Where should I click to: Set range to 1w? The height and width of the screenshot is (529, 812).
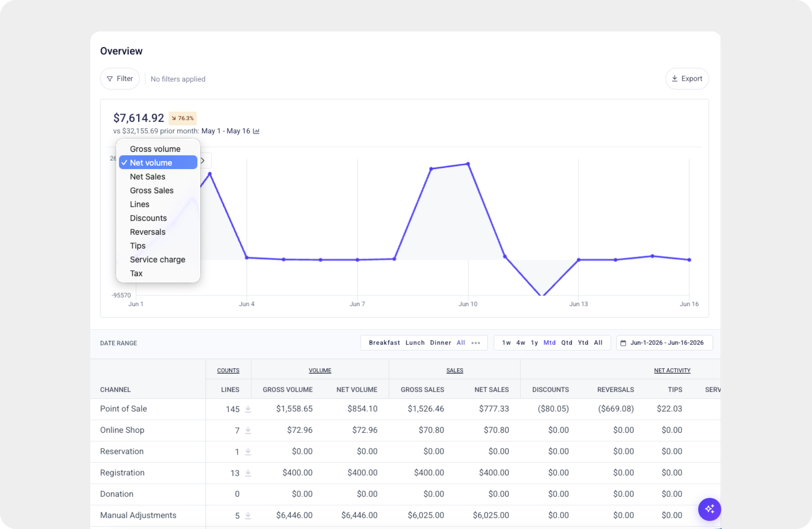click(x=506, y=343)
